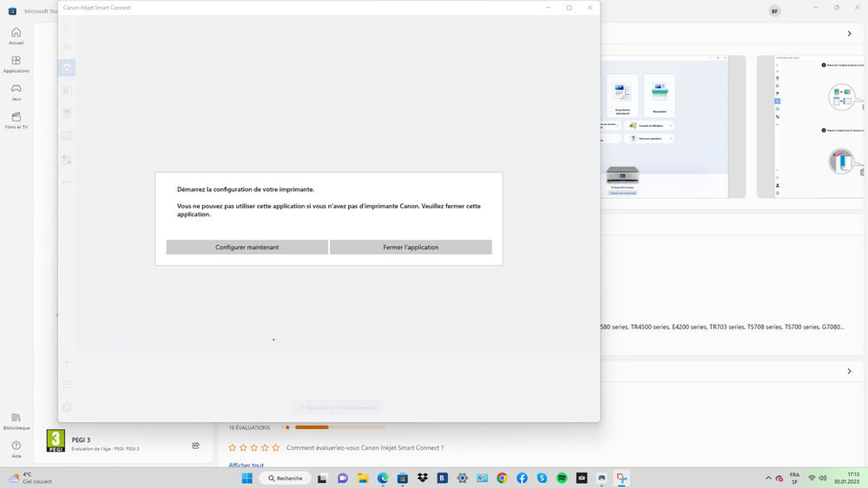
Task: Click the Configurer maintenant button
Action: (x=247, y=247)
